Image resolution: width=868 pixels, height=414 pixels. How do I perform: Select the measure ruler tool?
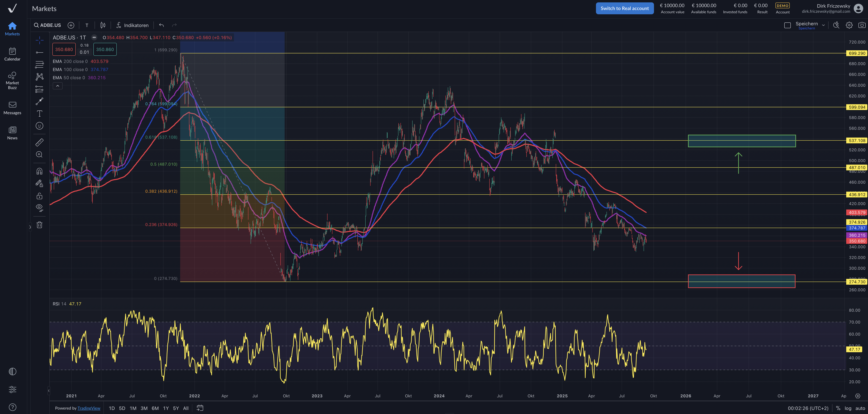pyautogui.click(x=39, y=142)
